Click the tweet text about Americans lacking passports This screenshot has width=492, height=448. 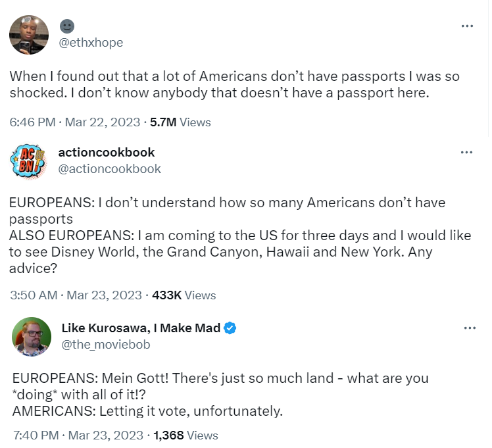point(234,85)
